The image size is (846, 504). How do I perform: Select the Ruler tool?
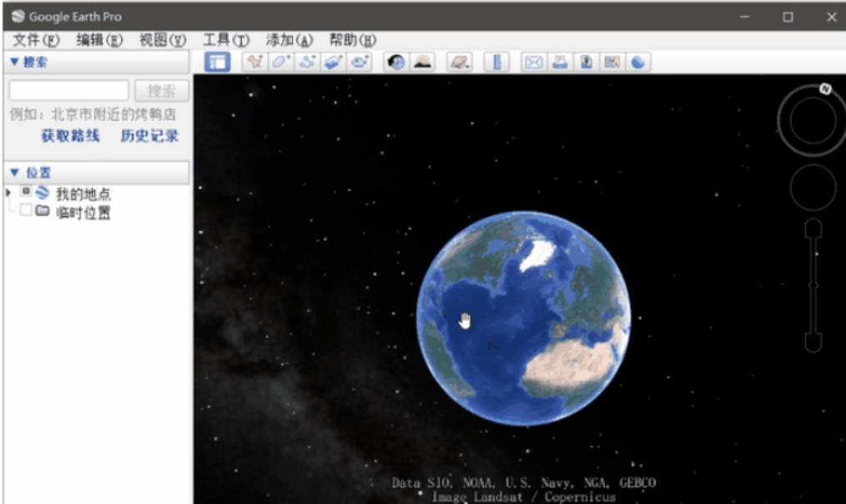pos(497,62)
